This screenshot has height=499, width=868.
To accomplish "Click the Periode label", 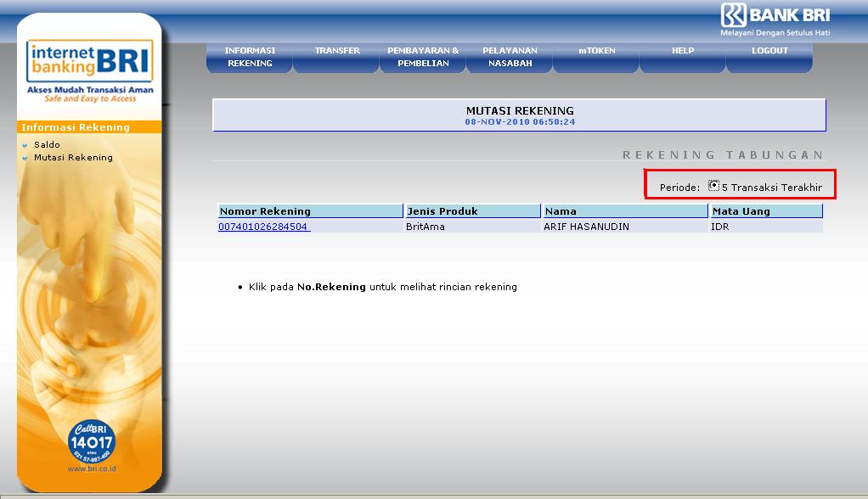I will coord(679,188).
